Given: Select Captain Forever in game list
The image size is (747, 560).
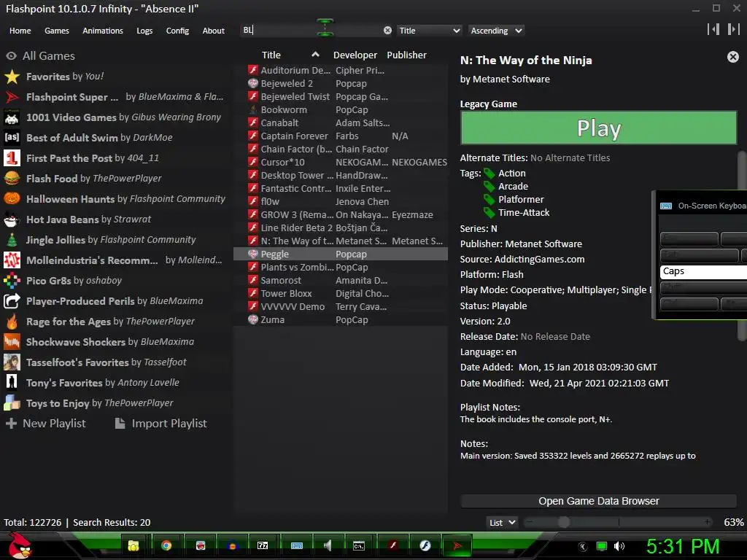Looking at the screenshot, I should 341,136.
